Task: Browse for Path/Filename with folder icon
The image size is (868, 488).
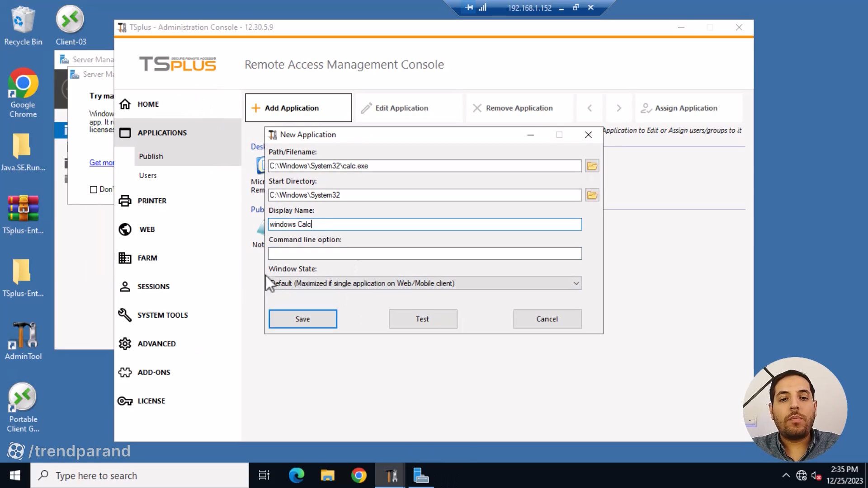Action: 592,166
